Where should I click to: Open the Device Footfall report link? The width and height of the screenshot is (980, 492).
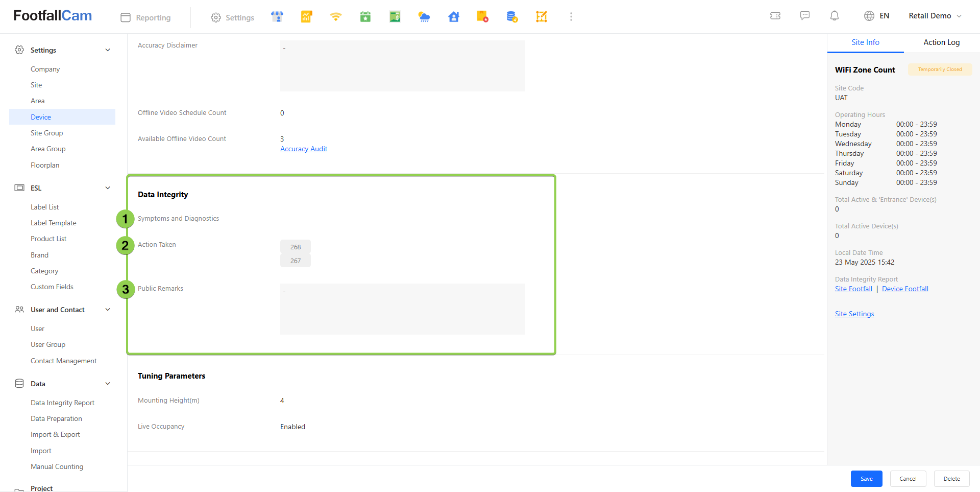(905, 289)
